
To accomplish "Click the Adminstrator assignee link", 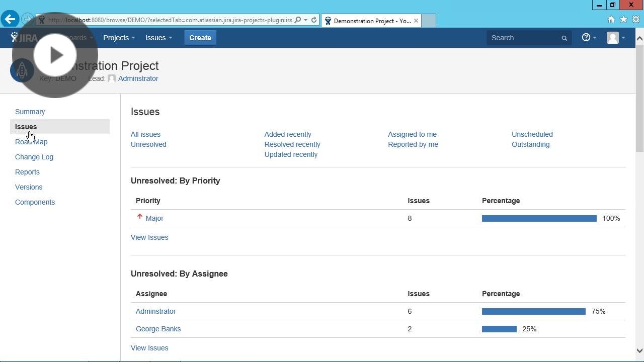I will [155, 311].
